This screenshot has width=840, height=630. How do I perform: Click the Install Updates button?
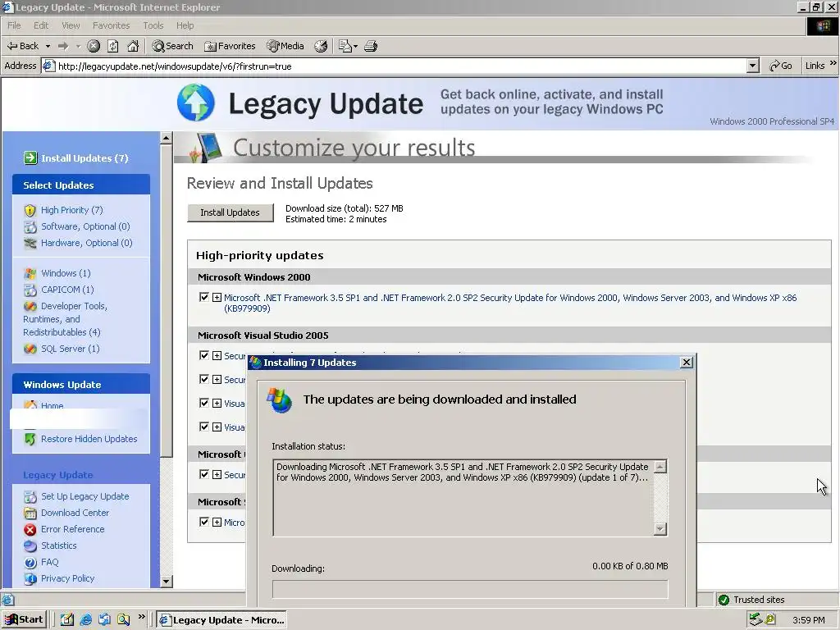point(230,212)
